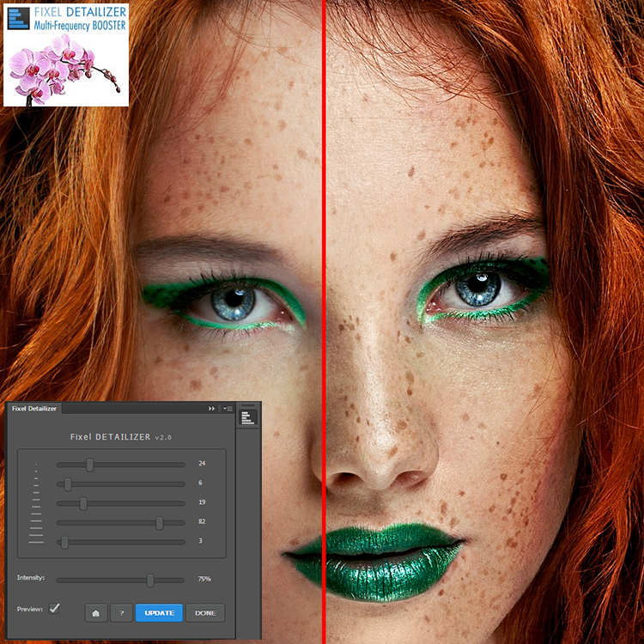Image resolution: width=644 pixels, height=644 pixels.
Task: Click the home icon button
Action: tap(96, 613)
